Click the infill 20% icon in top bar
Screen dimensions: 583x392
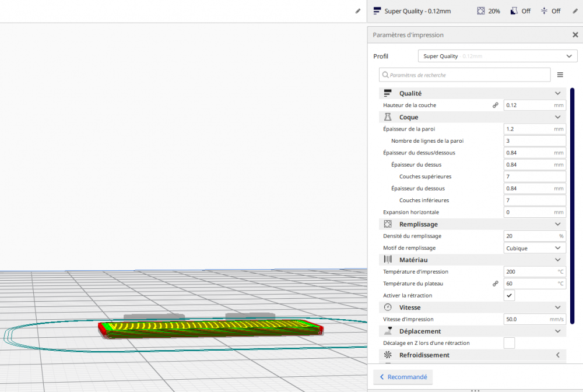(481, 11)
